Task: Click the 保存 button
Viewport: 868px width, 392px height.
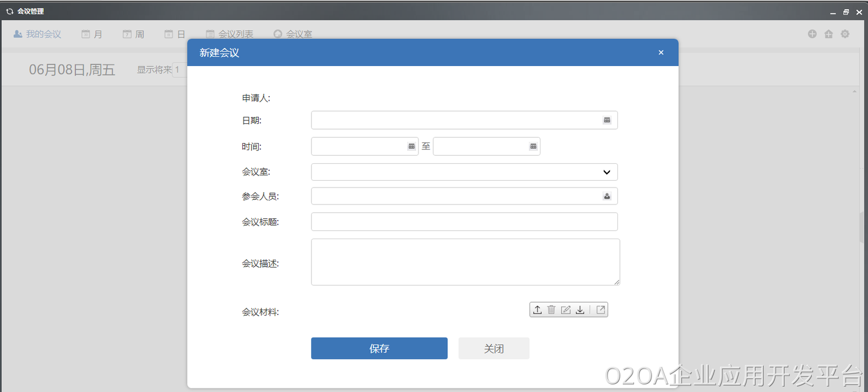Action: (379, 349)
